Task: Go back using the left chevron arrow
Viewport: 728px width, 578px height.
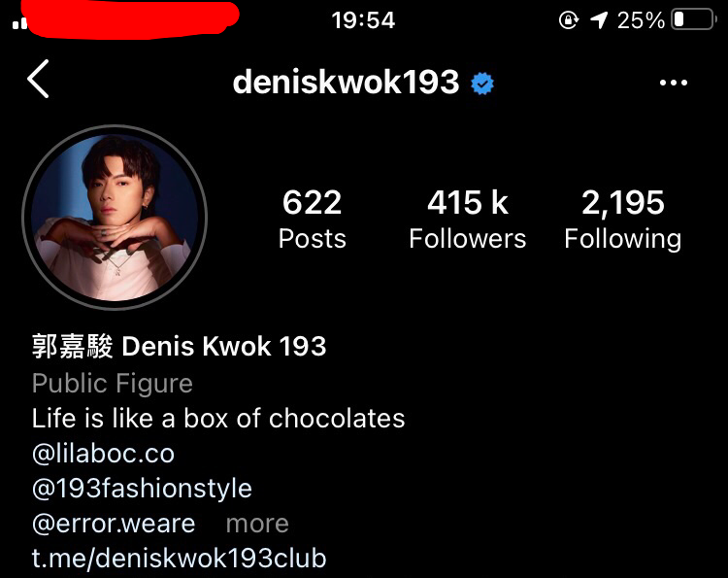Action: (38, 79)
